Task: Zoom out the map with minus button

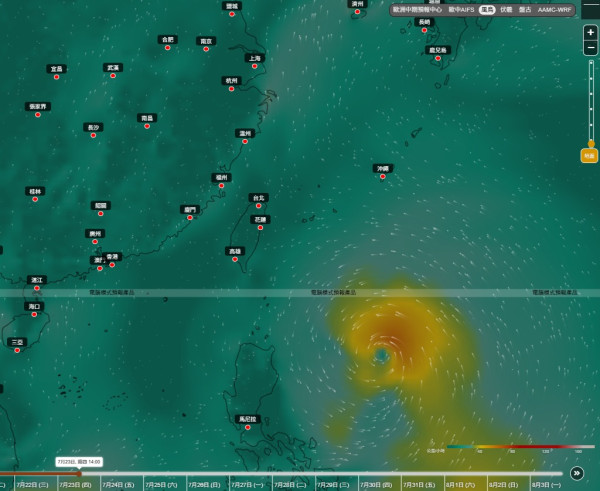Action: click(590, 48)
